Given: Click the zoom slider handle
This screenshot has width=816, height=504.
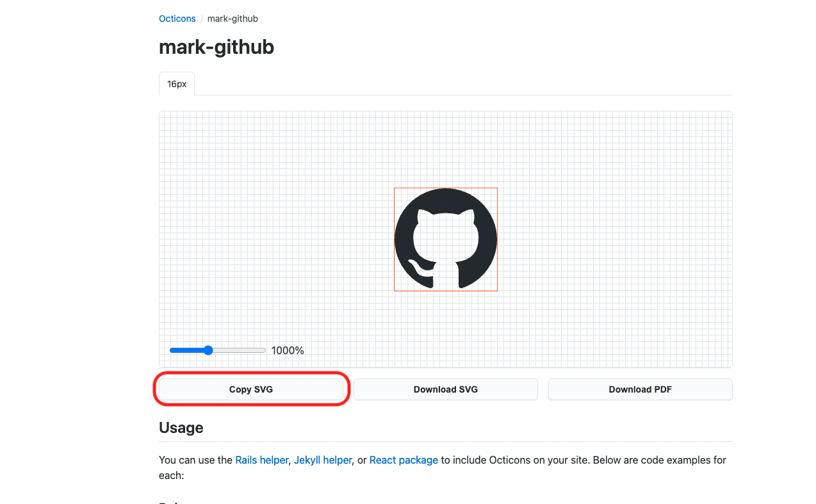Looking at the screenshot, I should point(208,350).
